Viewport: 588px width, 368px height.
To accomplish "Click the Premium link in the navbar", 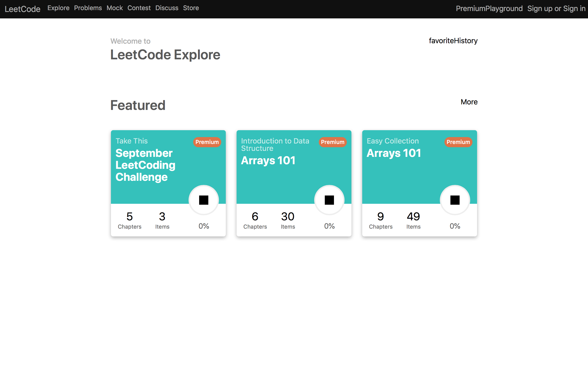I will click(x=471, y=9).
